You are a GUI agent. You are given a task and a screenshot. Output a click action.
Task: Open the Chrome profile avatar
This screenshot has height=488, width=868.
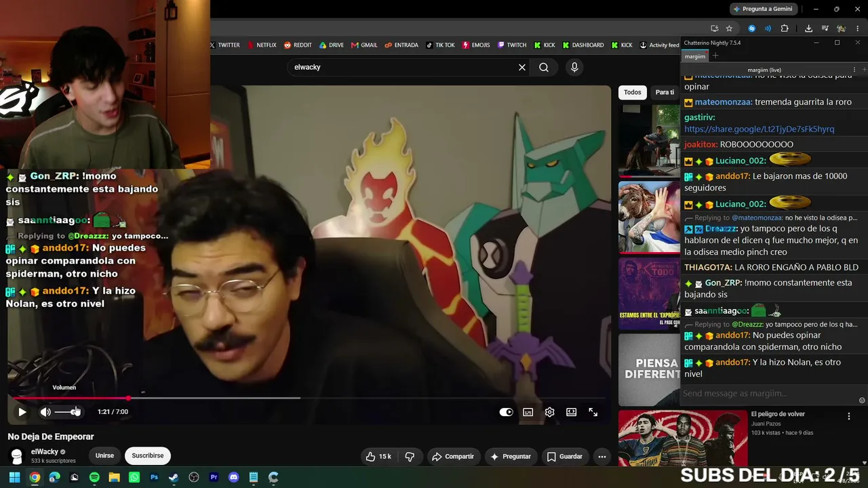point(841,28)
